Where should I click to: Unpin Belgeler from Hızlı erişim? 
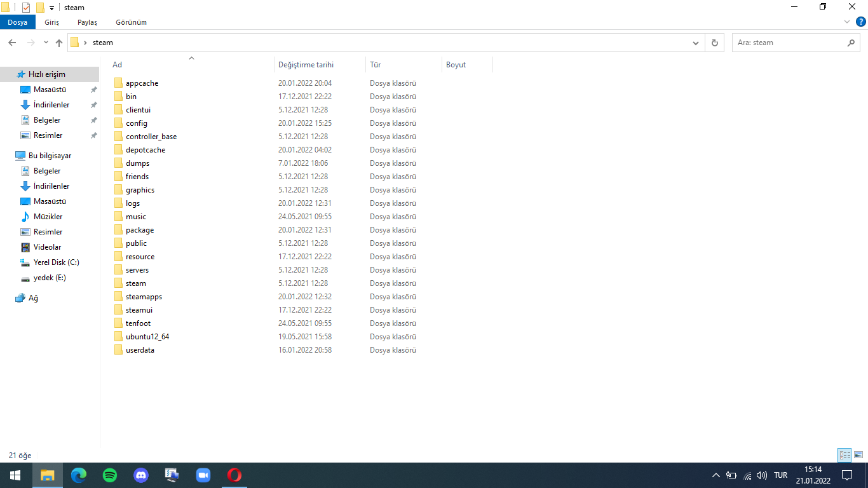coord(94,120)
